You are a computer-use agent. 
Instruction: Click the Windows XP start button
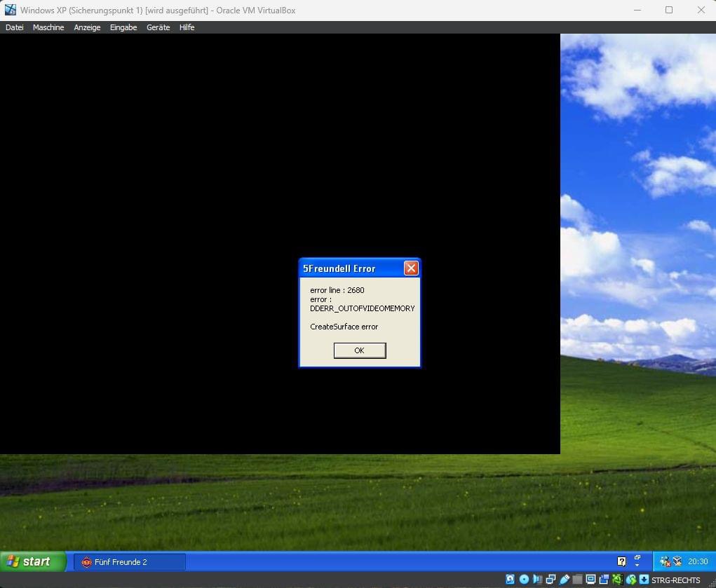[33, 561]
